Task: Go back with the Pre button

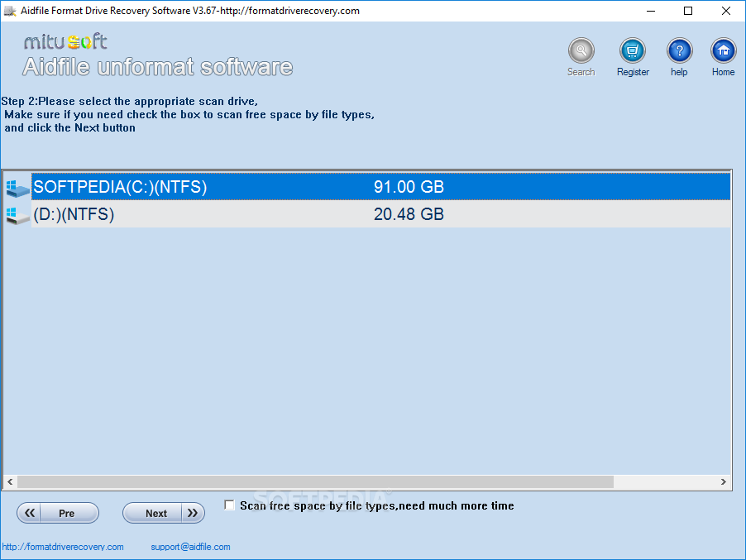Action: tap(58, 513)
